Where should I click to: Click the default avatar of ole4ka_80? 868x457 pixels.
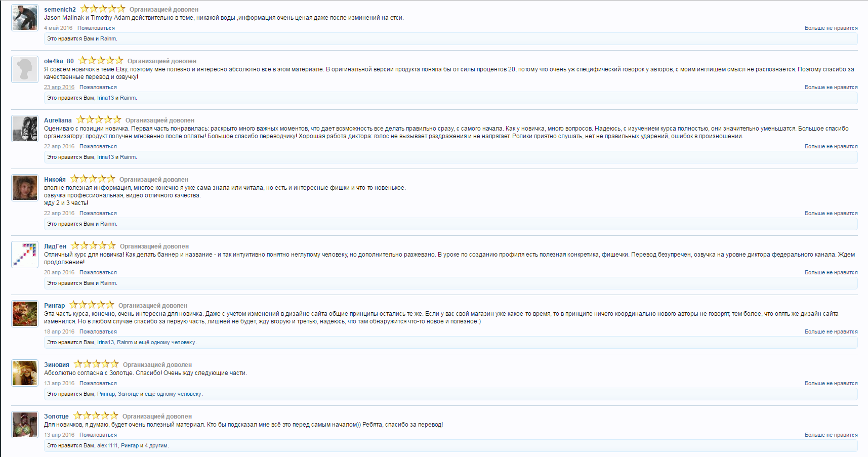tap(25, 69)
